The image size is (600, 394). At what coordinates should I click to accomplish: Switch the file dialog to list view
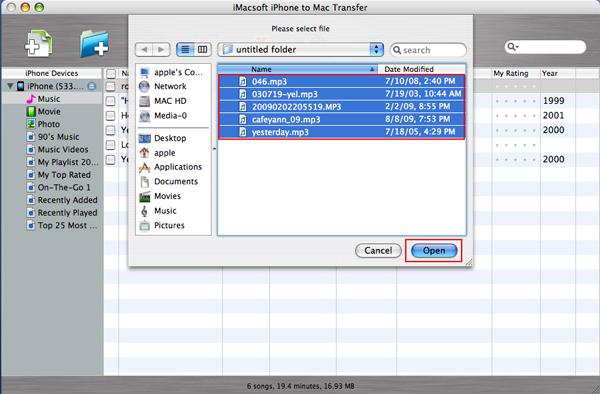pyautogui.click(x=185, y=49)
